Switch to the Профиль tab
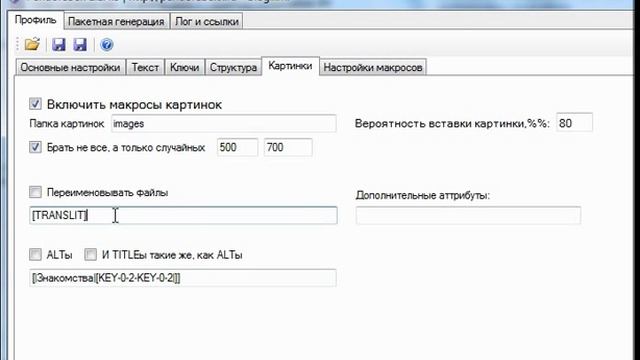 tap(36, 20)
